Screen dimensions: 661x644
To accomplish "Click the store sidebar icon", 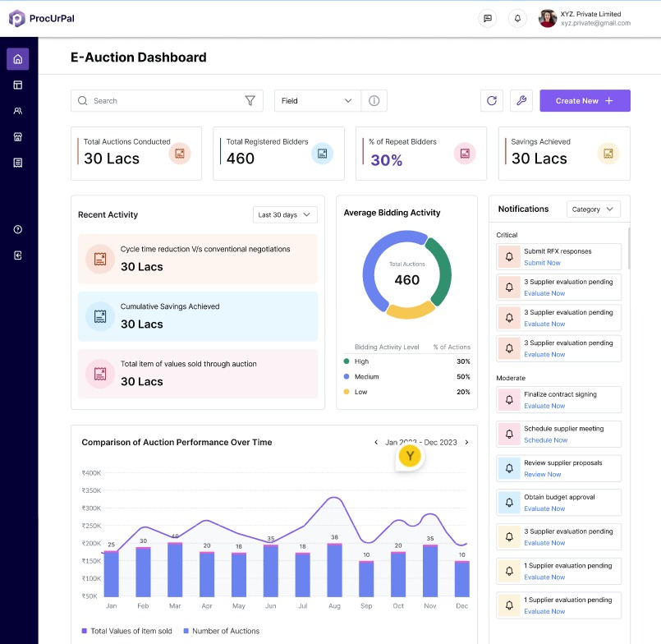I will point(18,137).
